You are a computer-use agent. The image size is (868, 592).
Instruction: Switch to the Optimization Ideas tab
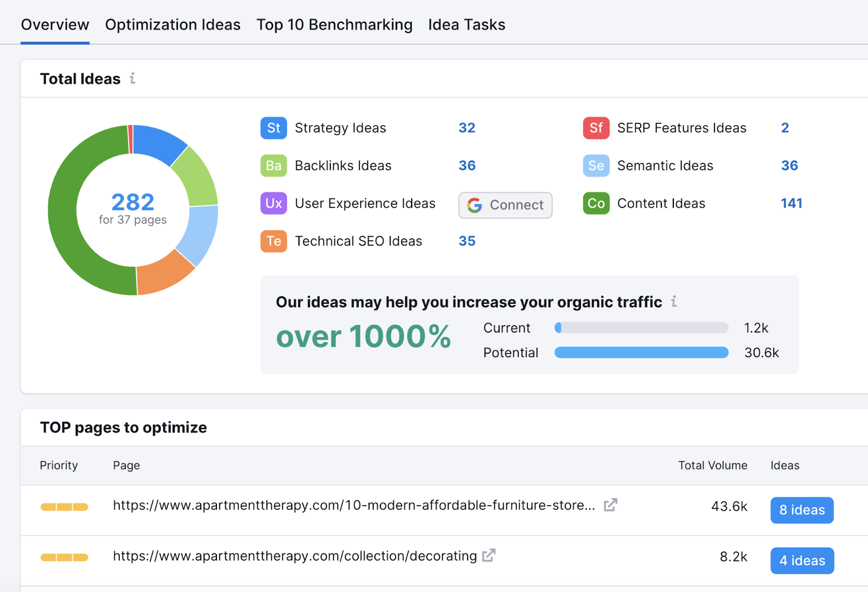click(x=173, y=24)
